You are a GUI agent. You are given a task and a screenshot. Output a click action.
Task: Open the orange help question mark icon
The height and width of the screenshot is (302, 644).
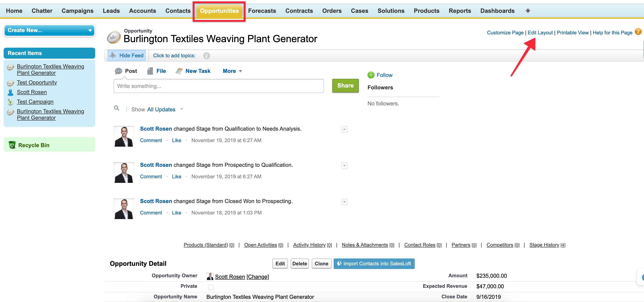[x=638, y=32]
